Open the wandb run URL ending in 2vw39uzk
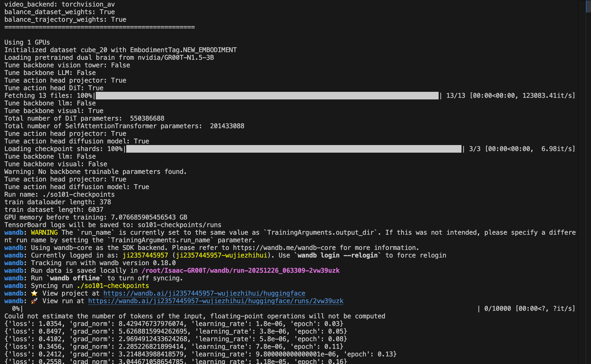591x364 pixels. tap(216, 301)
